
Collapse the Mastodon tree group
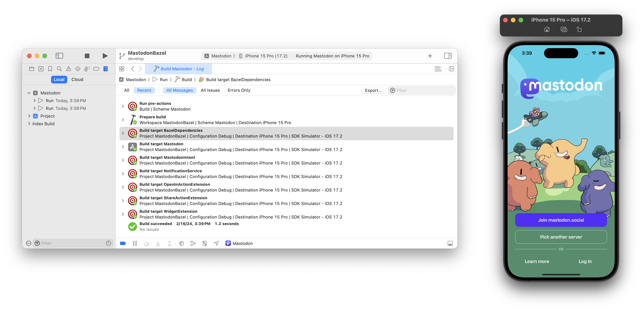29,93
